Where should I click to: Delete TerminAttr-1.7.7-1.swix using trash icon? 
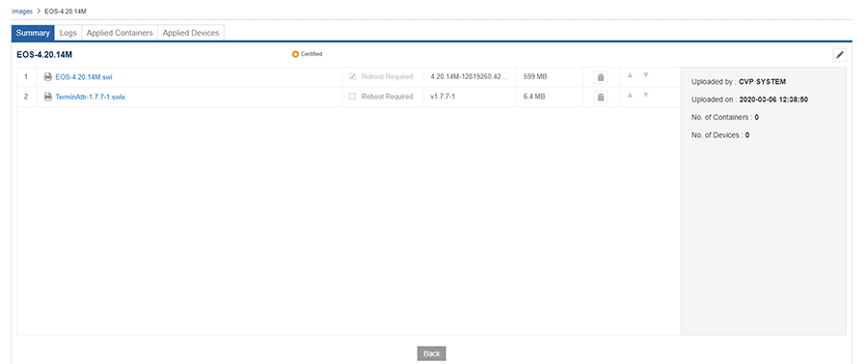601,98
